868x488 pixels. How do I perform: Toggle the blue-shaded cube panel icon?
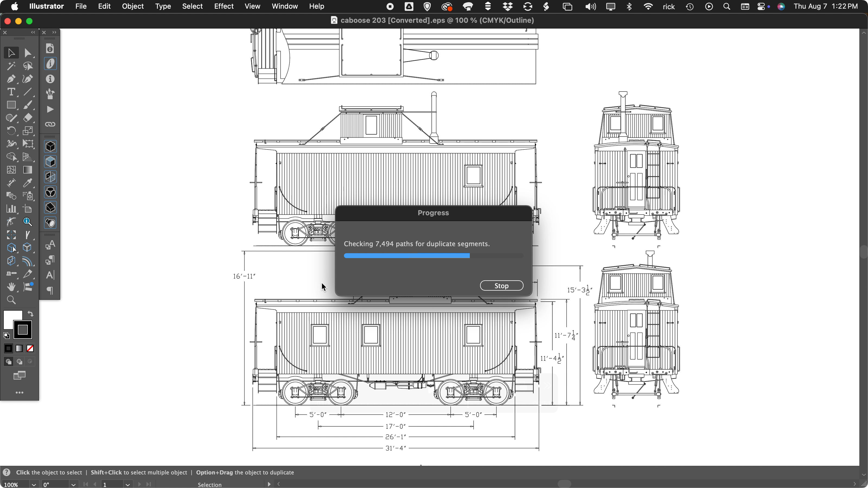[x=50, y=162]
